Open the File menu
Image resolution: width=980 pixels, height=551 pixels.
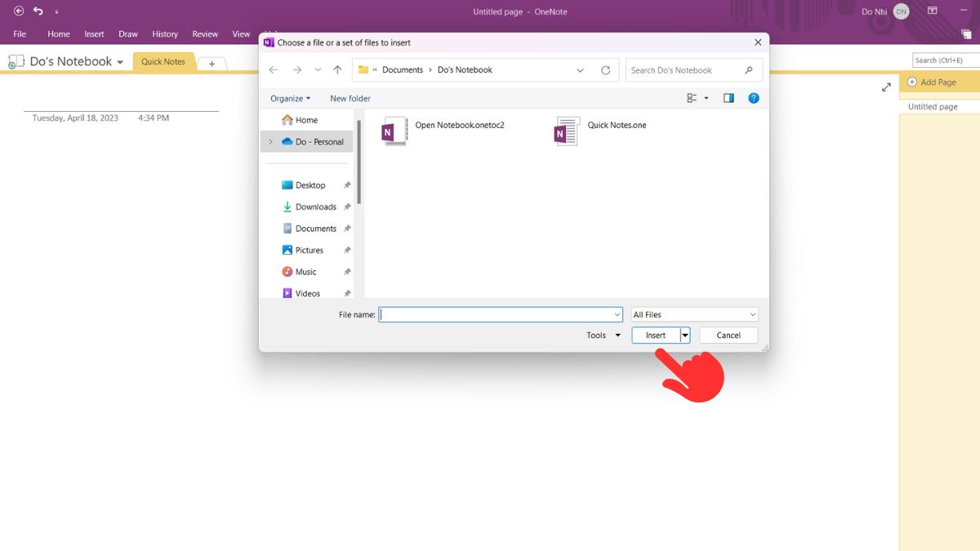(20, 34)
